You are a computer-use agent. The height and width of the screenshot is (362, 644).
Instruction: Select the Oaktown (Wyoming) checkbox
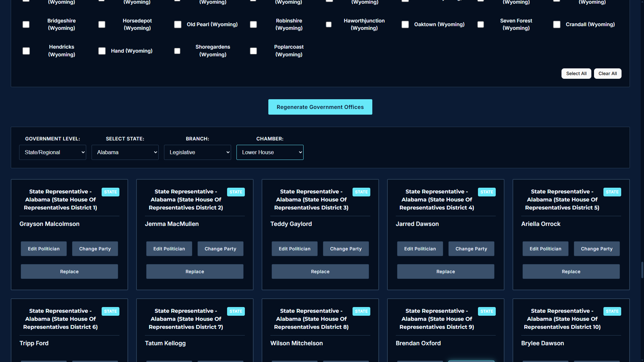click(x=405, y=24)
